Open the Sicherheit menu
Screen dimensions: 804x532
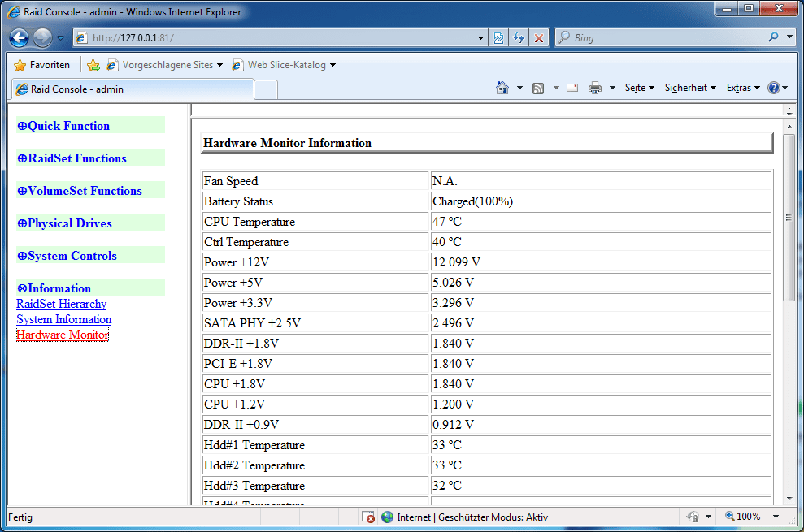pos(690,89)
